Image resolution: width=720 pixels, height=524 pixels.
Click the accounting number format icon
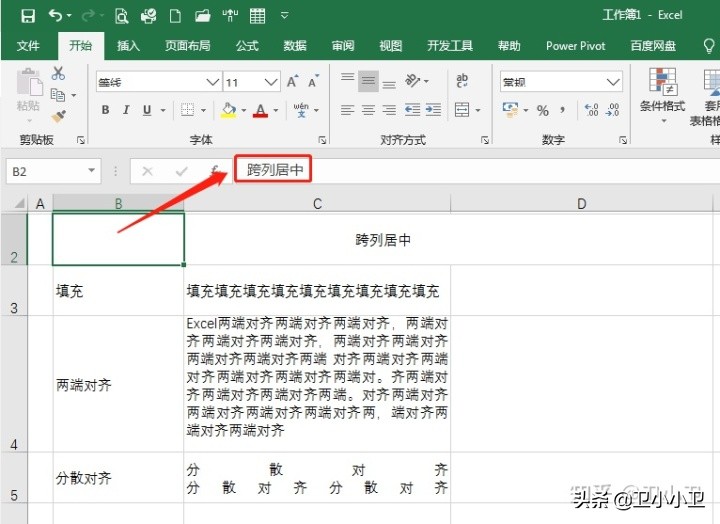click(510, 110)
